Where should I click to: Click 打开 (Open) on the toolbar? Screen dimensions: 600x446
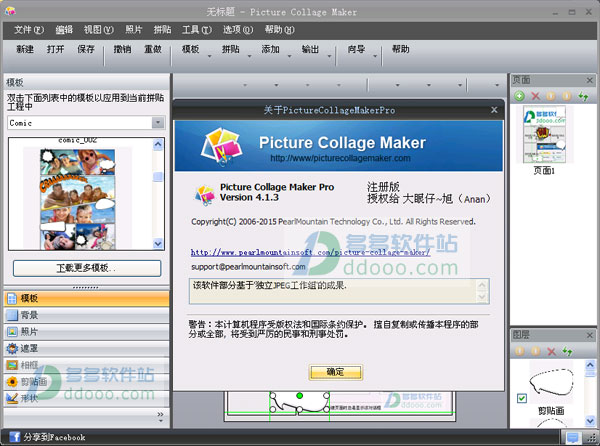[x=55, y=49]
